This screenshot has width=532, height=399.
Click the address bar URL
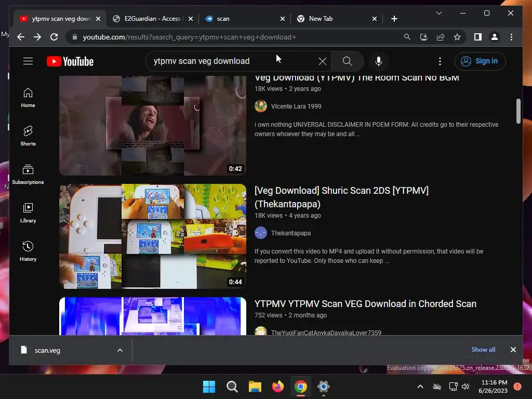pos(189,37)
